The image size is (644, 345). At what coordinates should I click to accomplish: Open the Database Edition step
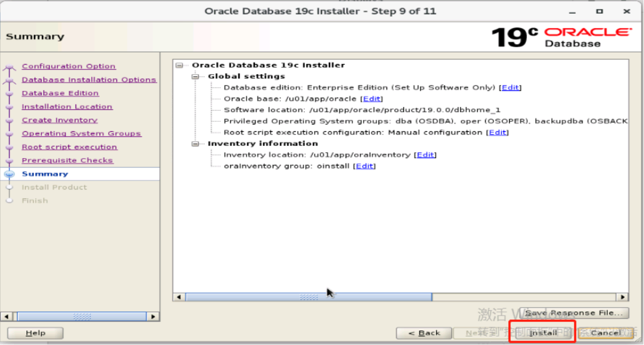coord(60,93)
